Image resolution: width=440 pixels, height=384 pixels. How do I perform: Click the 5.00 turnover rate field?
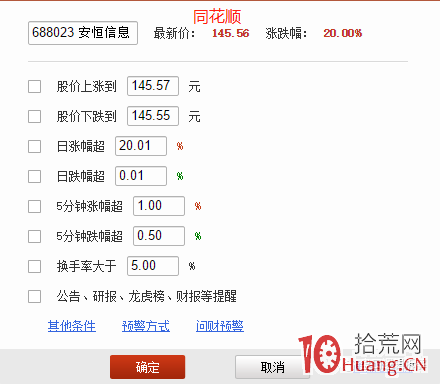153,266
